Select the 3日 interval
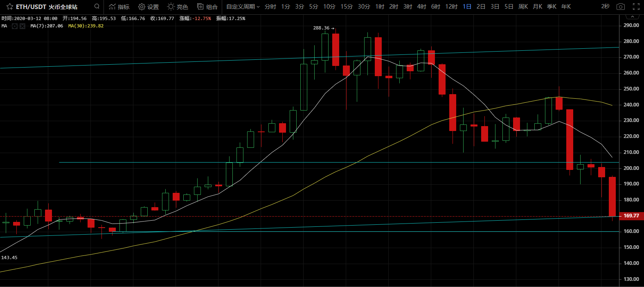 point(495,7)
